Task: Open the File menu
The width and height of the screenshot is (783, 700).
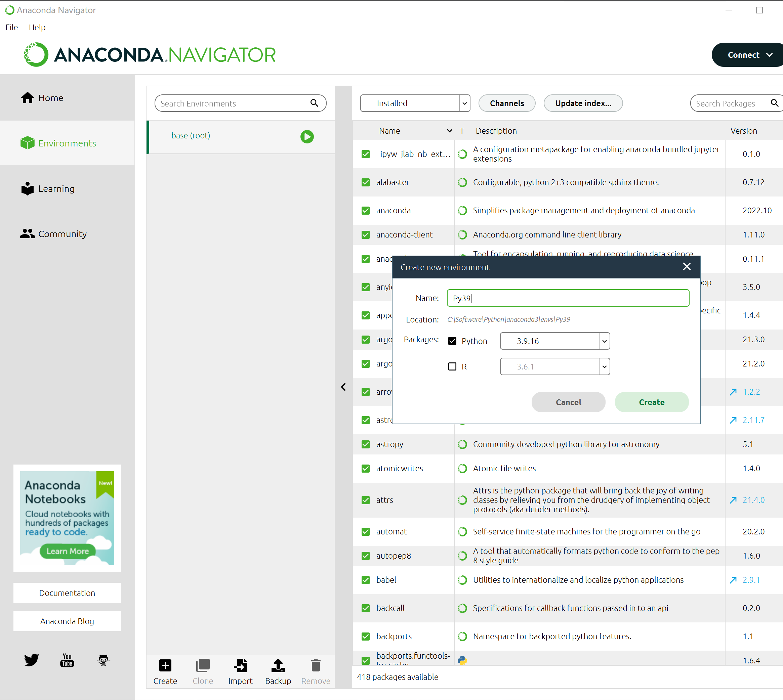Action: click(11, 27)
